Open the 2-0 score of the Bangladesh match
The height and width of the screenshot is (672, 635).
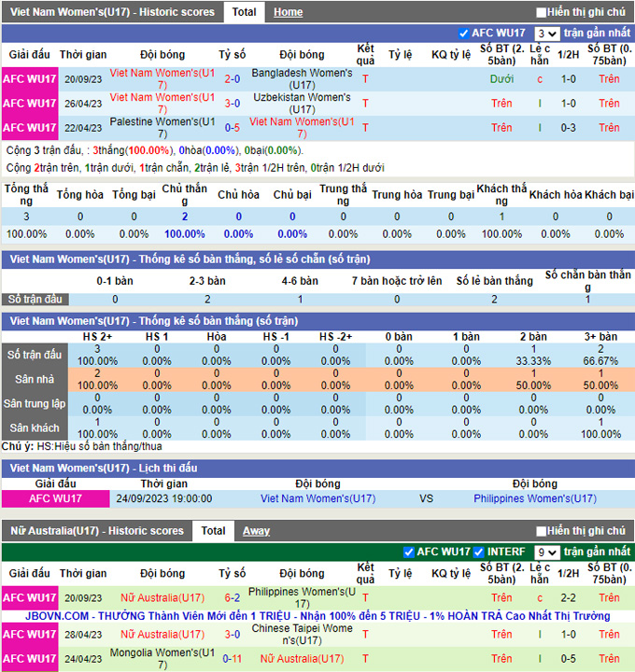coord(232,79)
